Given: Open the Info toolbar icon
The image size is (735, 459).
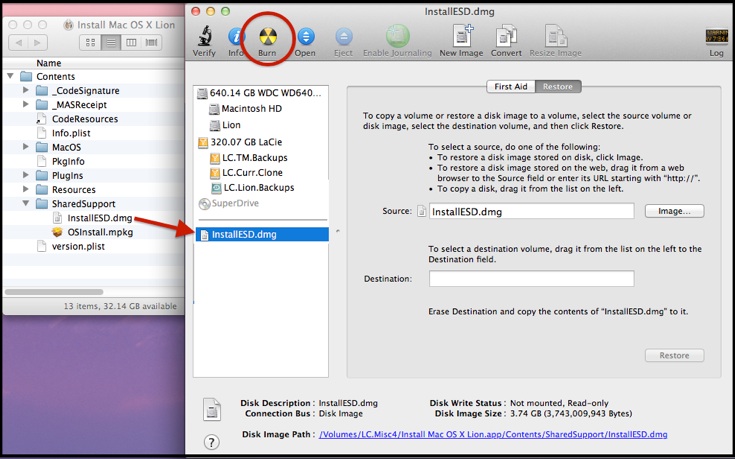Looking at the screenshot, I should tap(236, 36).
